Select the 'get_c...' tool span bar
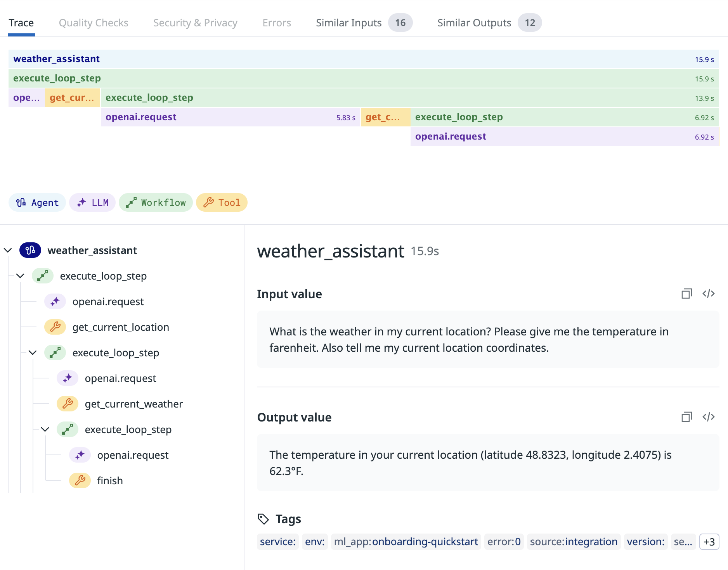This screenshot has width=728, height=570. tap(385, 117)
